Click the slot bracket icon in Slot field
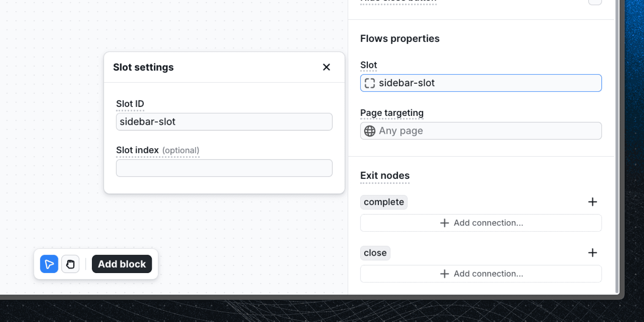Viewport: 644px width, 322px height. pyautogui.click(x=370, y=83)
